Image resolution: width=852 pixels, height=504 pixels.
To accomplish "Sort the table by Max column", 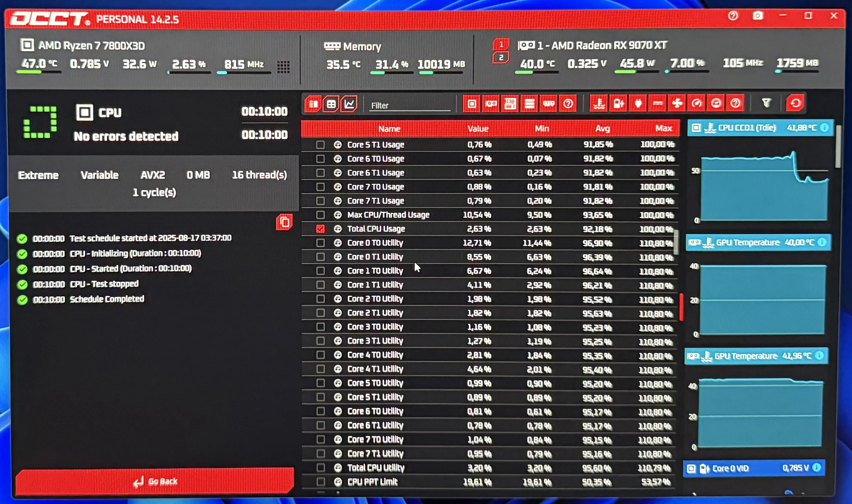I will pyautogui.click(x=663, y=128).
